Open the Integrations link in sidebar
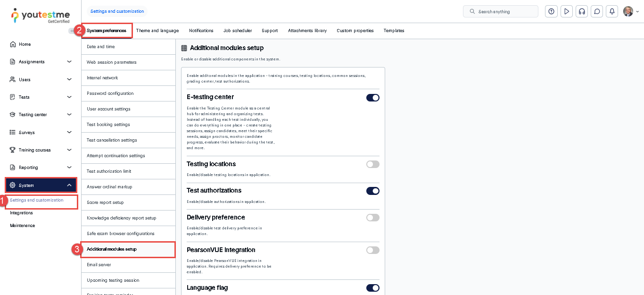644x295 pixels. pos(22,213)
